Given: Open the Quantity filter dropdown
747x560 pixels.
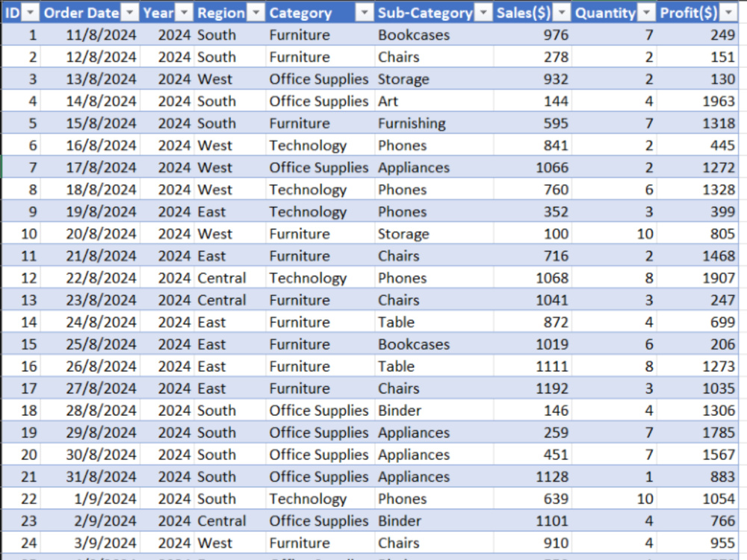Looking at the screenshot, I should tap(646, 13).
